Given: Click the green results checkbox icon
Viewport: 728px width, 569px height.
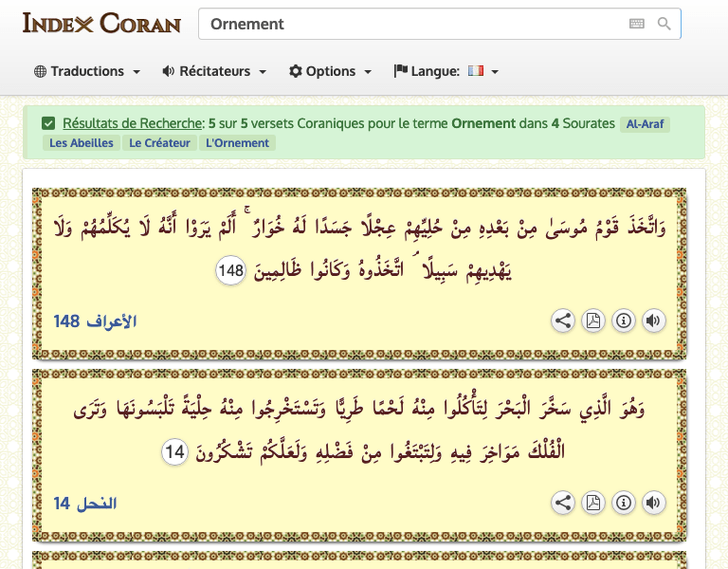Looking at the screenshot, I should click(48, 123).
